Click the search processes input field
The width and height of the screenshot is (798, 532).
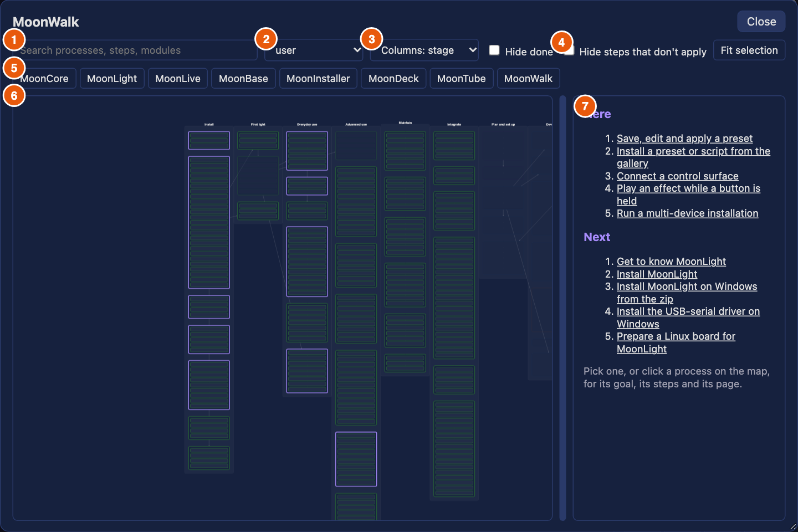[135, 50]
